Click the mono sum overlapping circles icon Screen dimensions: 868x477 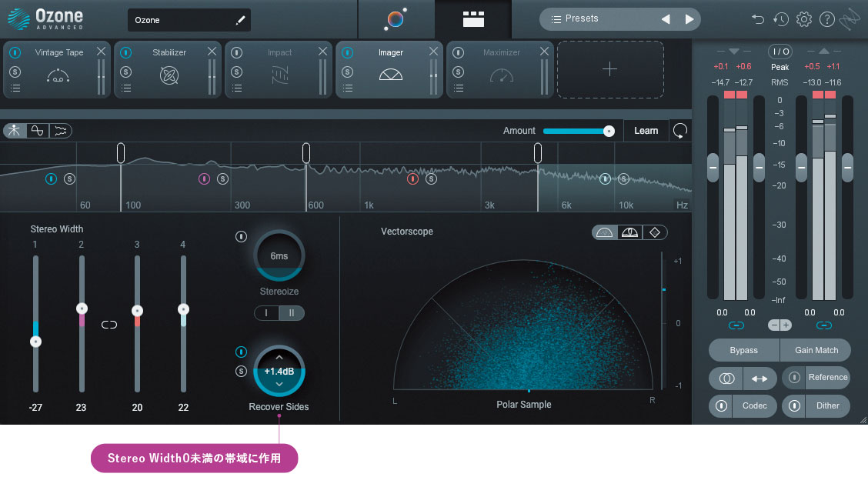point(726,379)
